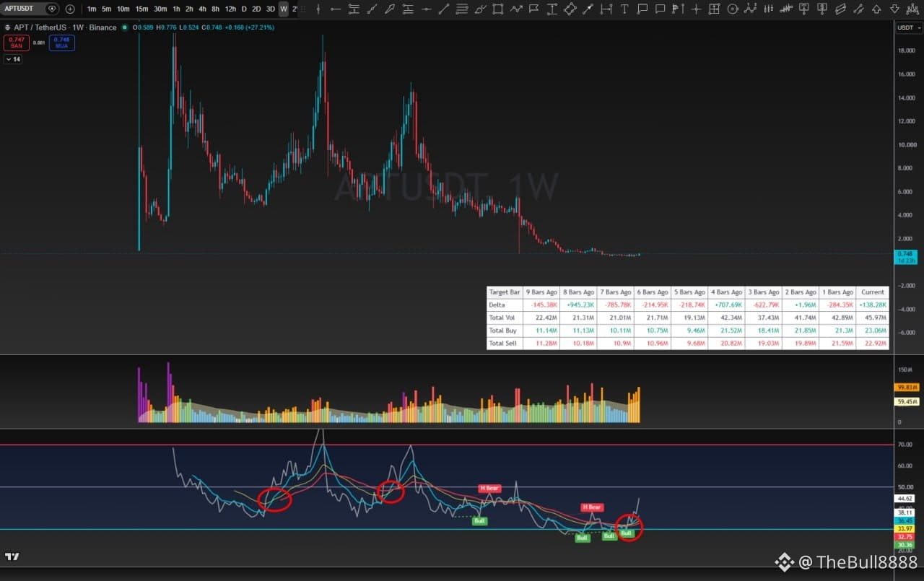Select the callout comment tool
This screenshot has width=924, height=581.
click(642, 9)
